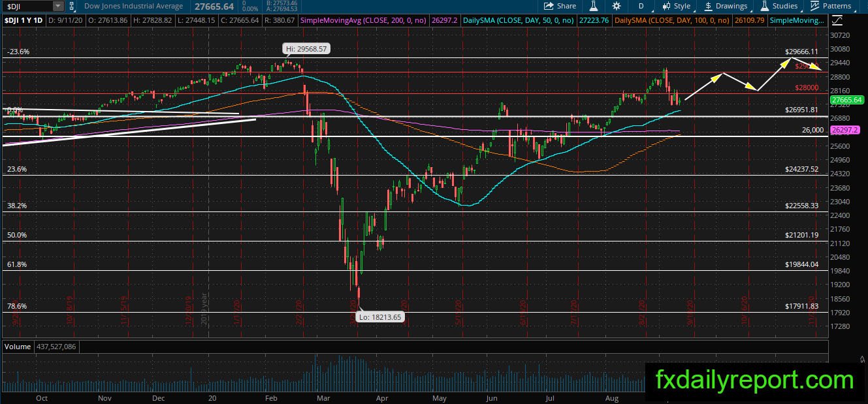
Task: Click the Patterns chart icon
Action: pyautogui.click(x=815, y=6)
